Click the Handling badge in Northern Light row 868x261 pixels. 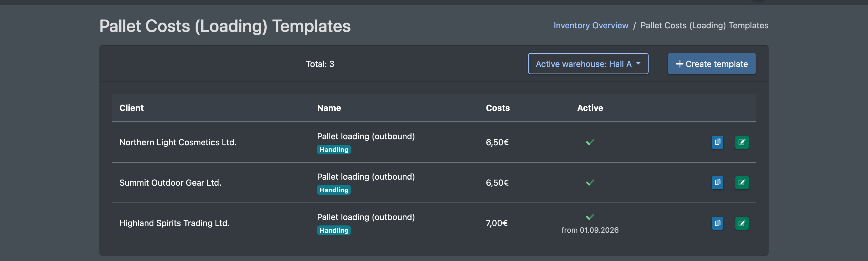(334, 149)
